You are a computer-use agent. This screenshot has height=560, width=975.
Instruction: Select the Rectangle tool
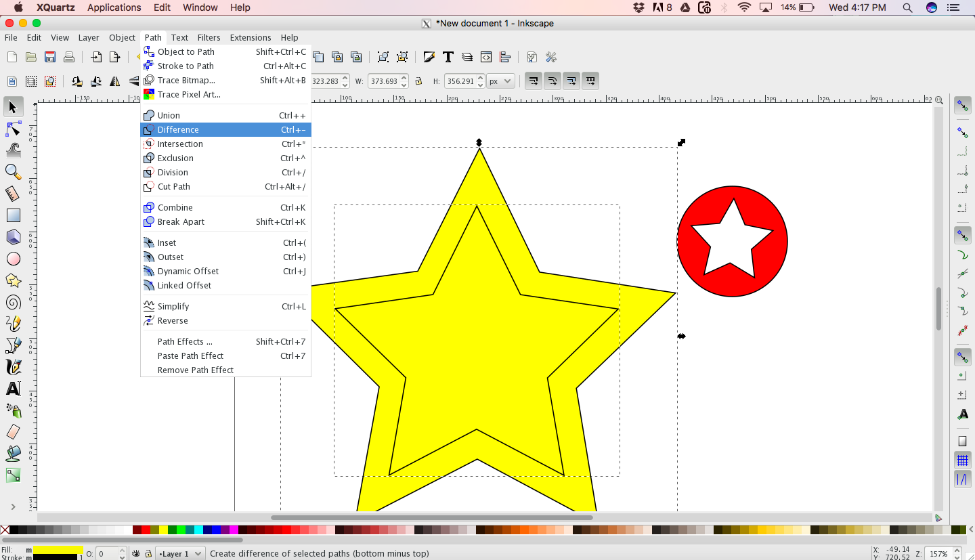pos(13,215)
